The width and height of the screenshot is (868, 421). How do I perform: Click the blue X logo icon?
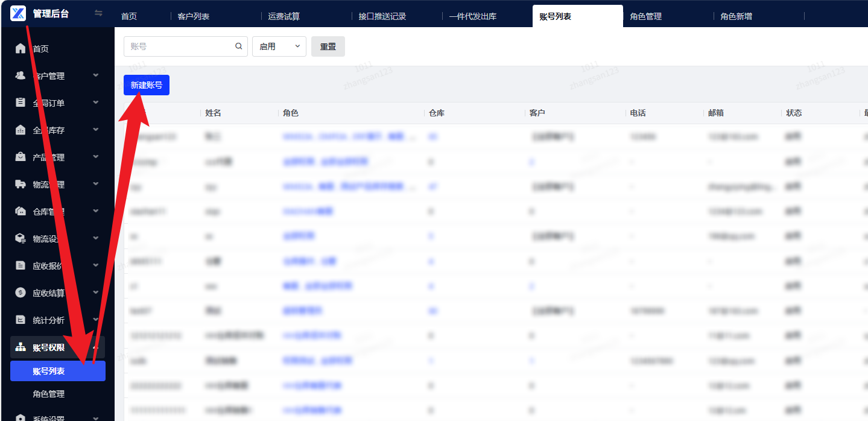(18, 13)
